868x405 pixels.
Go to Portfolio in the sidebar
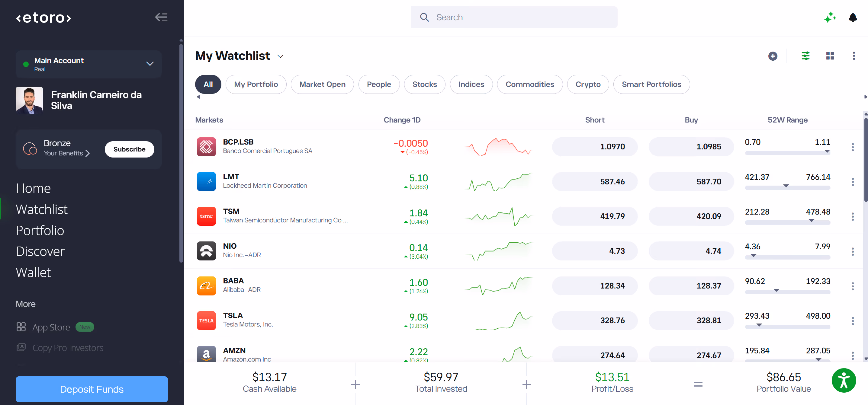click(x=40, y=230)
